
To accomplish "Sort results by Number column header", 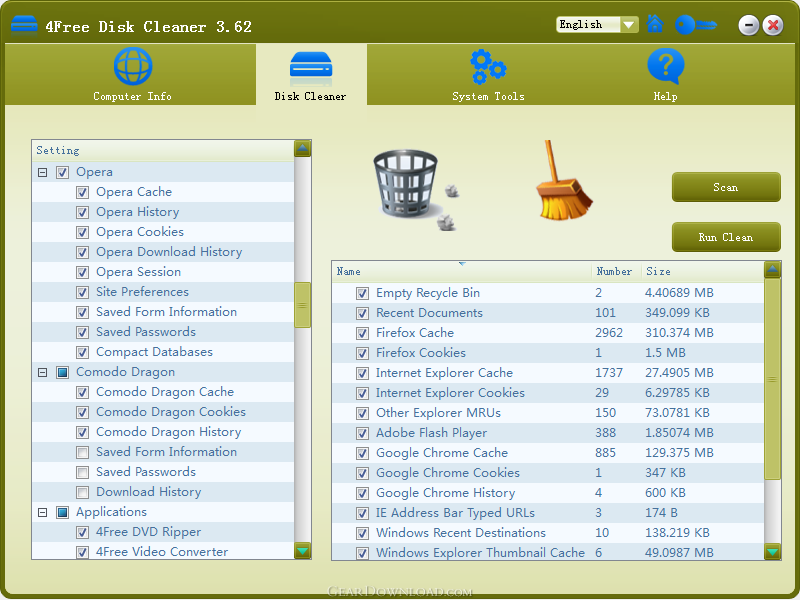I will point(616,271).
